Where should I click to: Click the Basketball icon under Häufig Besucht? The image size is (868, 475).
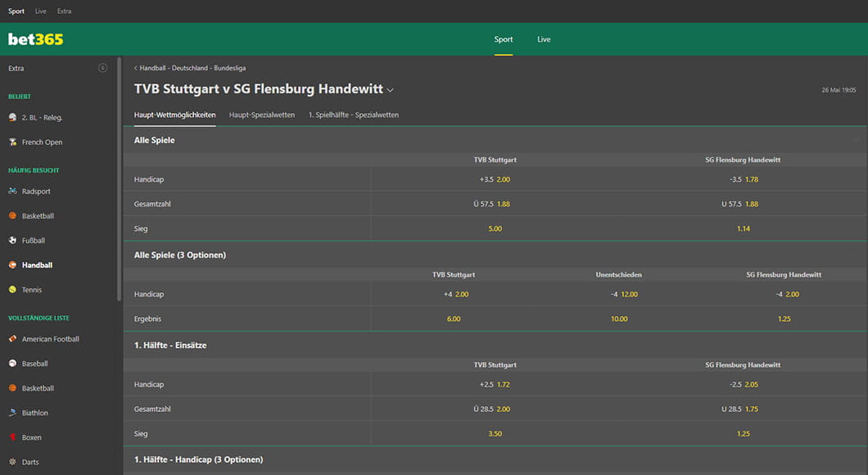pyautogui.click(x=12, y=215)
